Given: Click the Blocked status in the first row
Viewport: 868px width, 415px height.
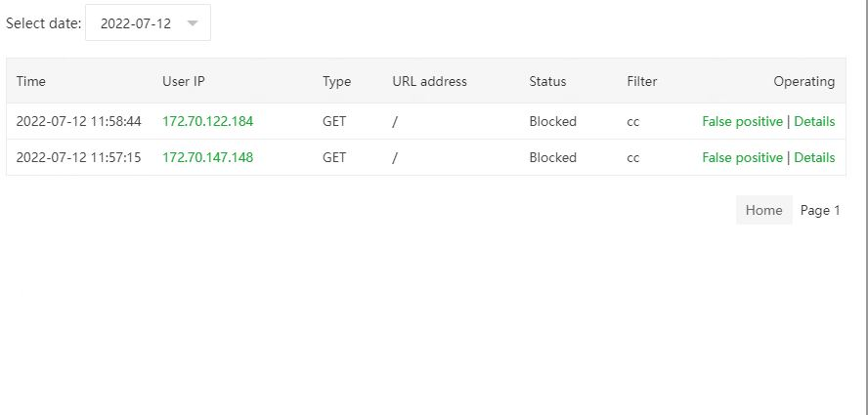Looking at the screenshot, I should tap(553, 122).
